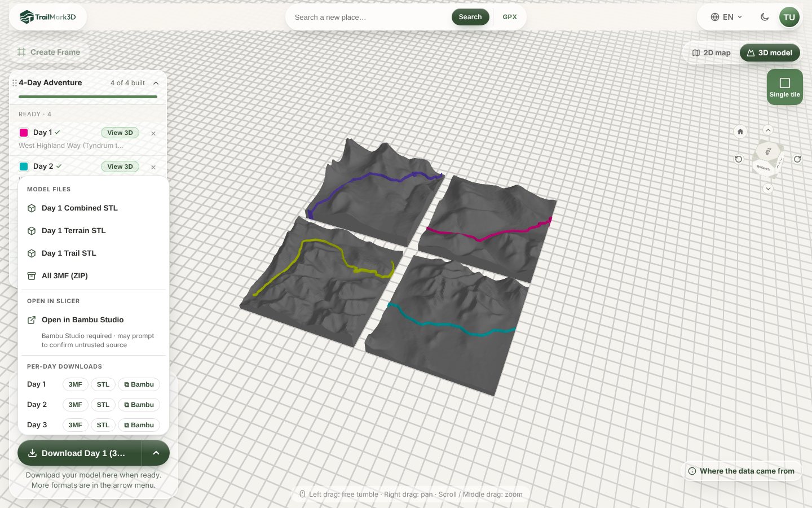Focus the place search field
Screen dimensions: 812x508
(369, 17)
